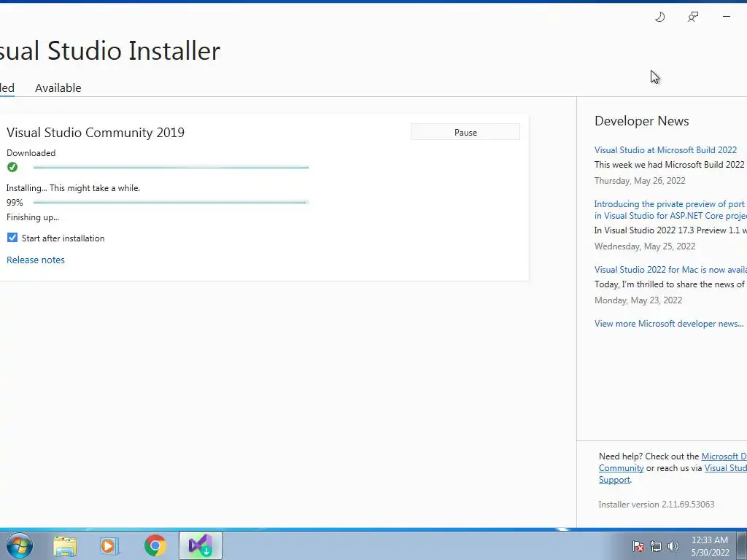Click Installing... This might take a while
This screenshot has width=747, height=560.
pyautogui.click(x=73, y=188)
